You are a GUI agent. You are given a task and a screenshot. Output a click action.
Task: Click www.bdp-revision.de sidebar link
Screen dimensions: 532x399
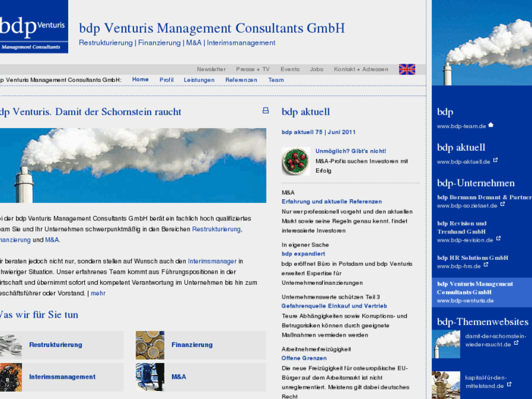coord(465,240)
